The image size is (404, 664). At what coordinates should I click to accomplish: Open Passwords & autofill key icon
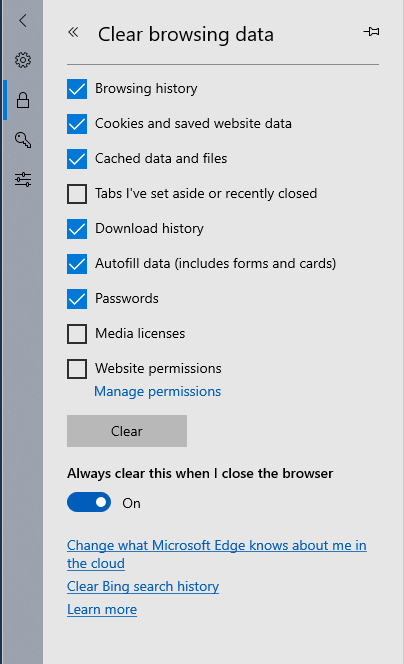click(x=23, y=140)
